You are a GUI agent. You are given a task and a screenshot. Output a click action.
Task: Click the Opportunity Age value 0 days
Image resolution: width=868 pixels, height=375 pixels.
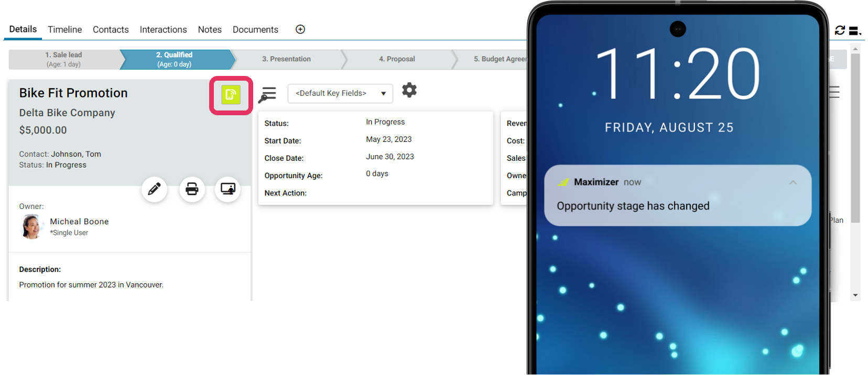[377, 173]
